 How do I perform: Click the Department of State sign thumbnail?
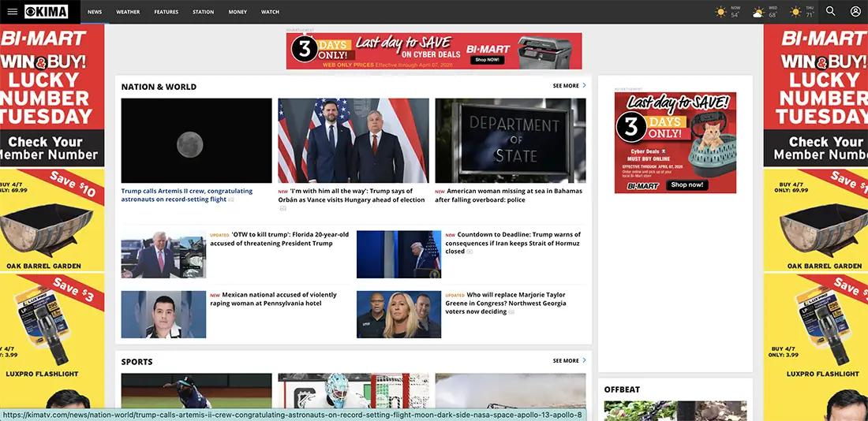point(511,140)
